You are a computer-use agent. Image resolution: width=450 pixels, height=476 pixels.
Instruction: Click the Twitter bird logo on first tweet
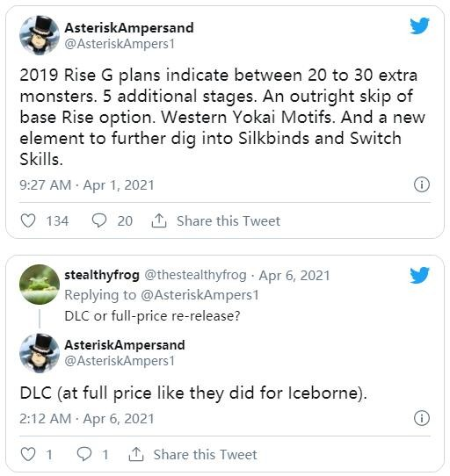click(x=419, y=25)
